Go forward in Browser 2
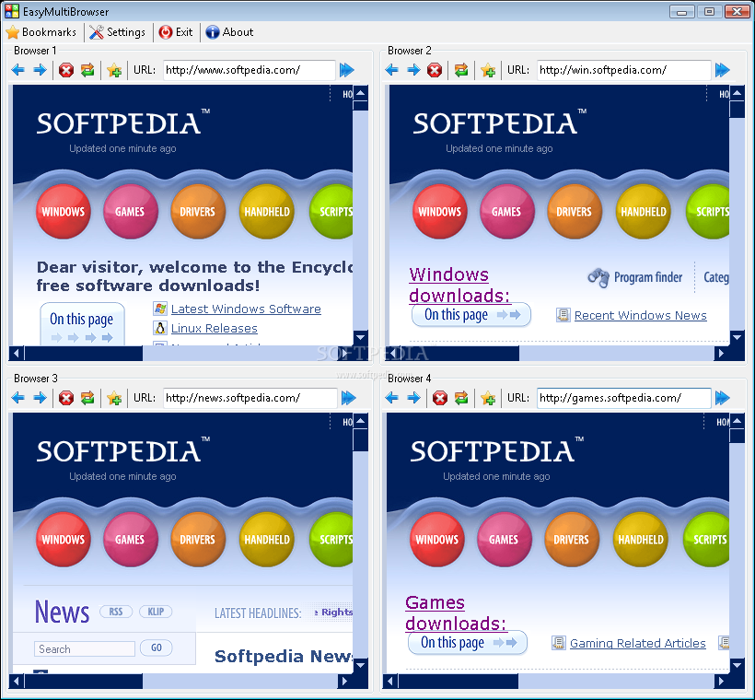 click(413, 70)
